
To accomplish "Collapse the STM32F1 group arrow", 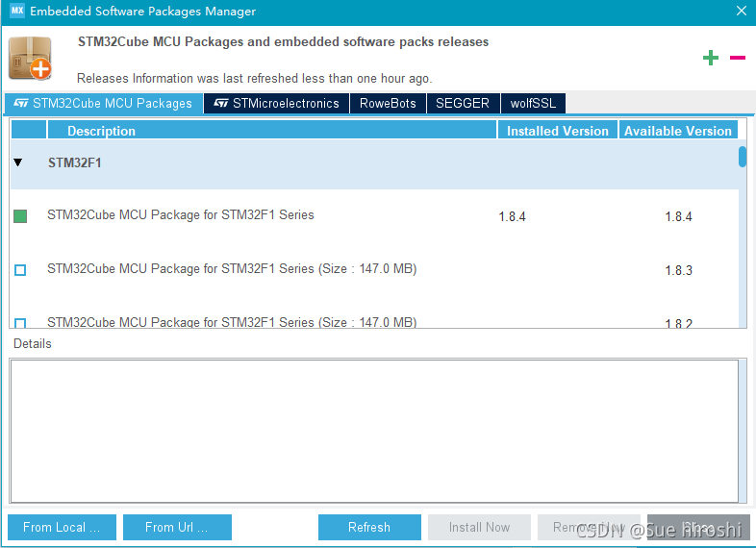I will pyautogui.click(x=18, y=162).
